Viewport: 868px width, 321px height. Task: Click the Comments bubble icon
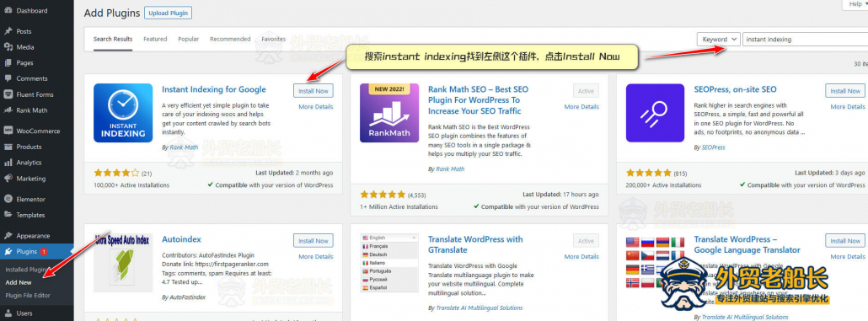pos(8,78)
